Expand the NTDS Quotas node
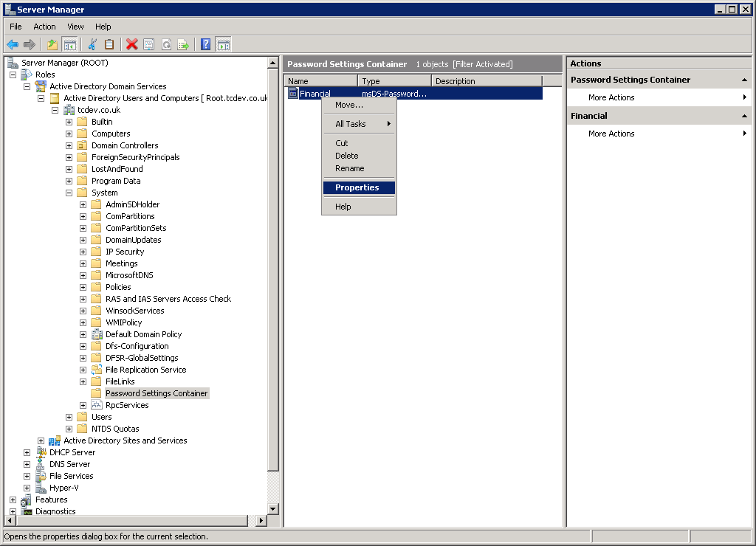This screenshot has height=546, width=756. pos(69,429)
